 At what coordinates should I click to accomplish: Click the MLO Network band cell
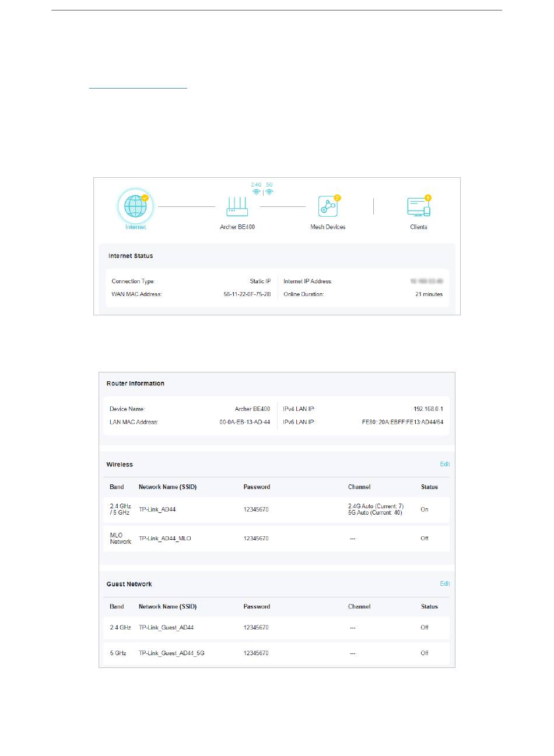coord(121,539)
